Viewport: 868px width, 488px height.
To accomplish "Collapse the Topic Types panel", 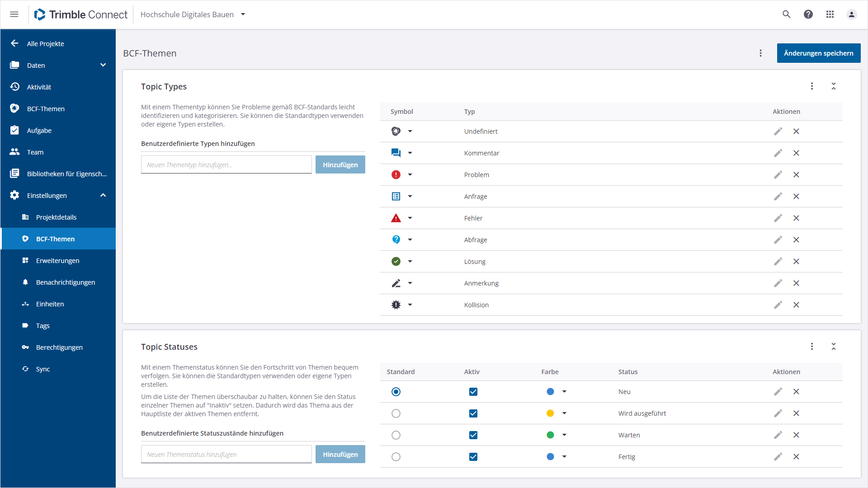I will [x=834, y=86].
